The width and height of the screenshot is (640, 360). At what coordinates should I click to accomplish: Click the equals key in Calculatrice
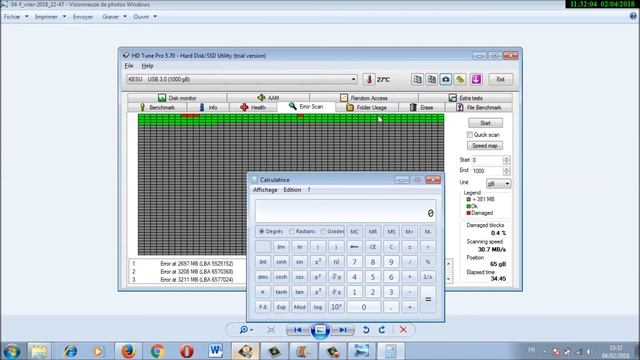[x=428, y=299]
